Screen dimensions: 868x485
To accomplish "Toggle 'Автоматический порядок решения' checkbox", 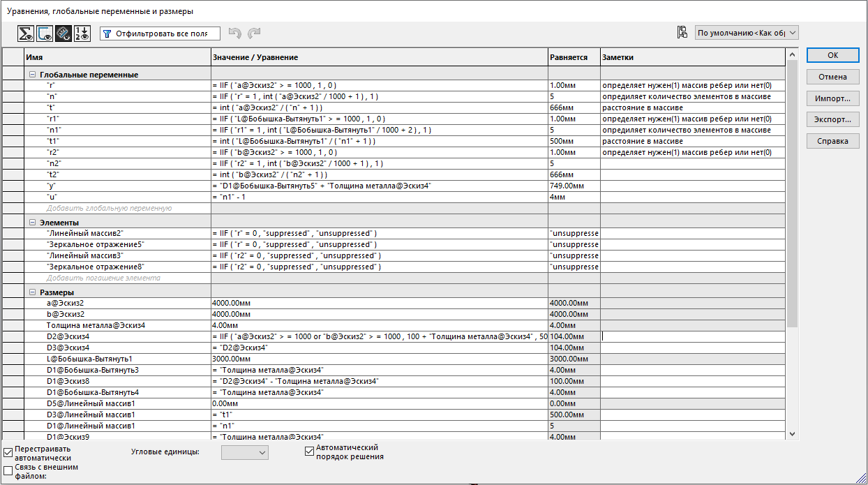I will [x=309, y=452].
